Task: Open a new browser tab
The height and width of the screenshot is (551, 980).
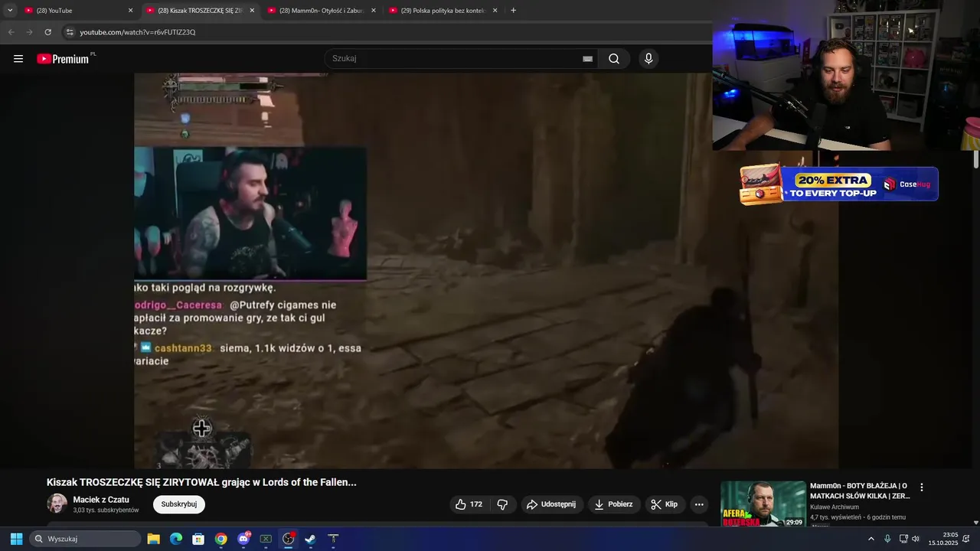Action: [513, 11]
